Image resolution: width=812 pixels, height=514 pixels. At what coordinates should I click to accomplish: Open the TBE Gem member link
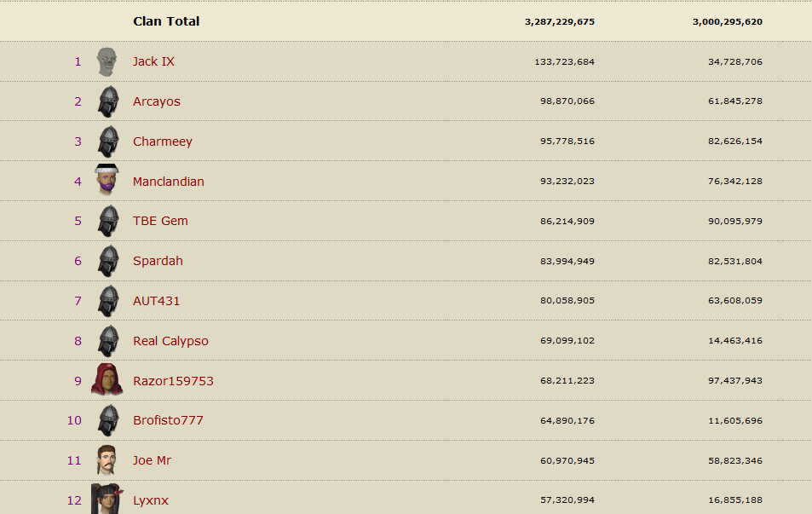pos(160,221)
